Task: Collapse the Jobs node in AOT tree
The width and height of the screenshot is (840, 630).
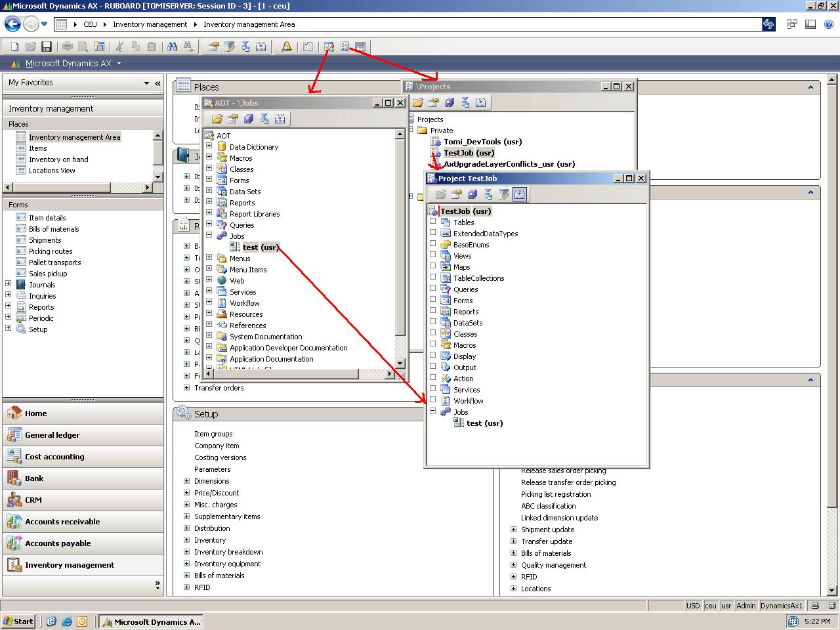Action: [209, 236]
